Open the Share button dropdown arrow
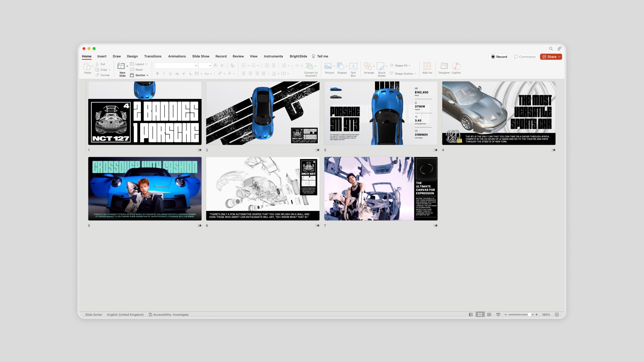644x362 pixels. (559, 57)
